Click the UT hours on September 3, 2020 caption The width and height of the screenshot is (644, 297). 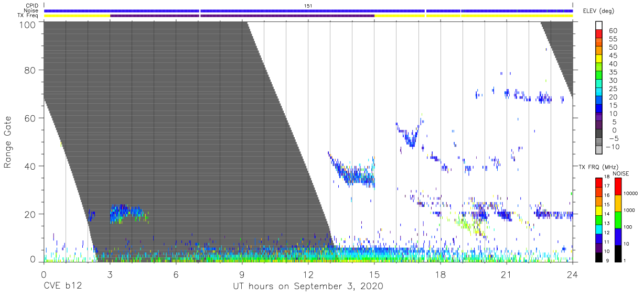click(308, 287)
